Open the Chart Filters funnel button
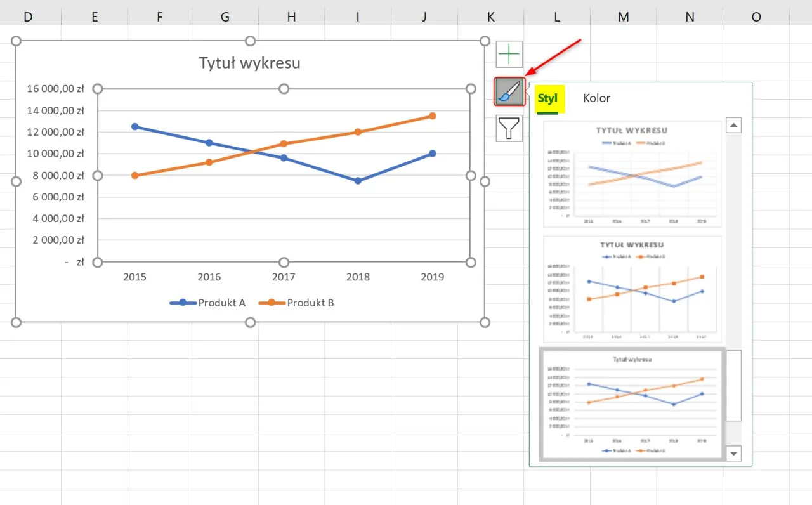 [509, 128]
